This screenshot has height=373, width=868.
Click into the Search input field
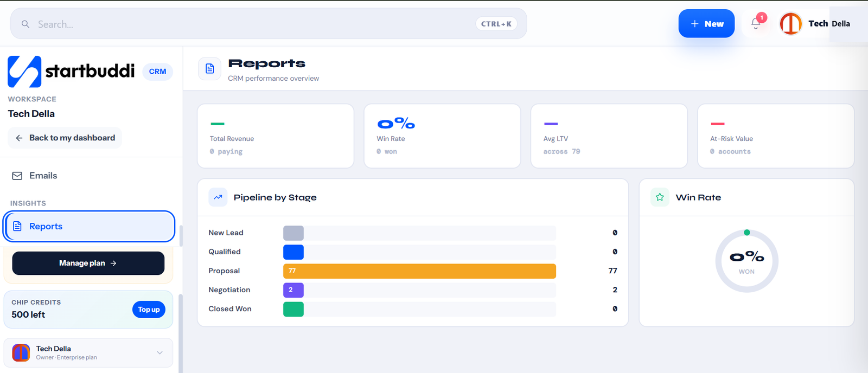click(x=269, y=24)
